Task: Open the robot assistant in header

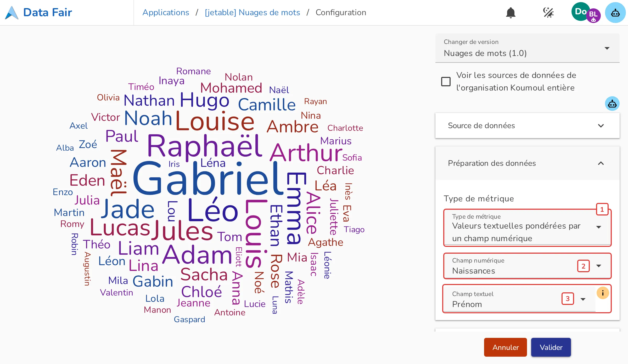Action: click(615, 13)
